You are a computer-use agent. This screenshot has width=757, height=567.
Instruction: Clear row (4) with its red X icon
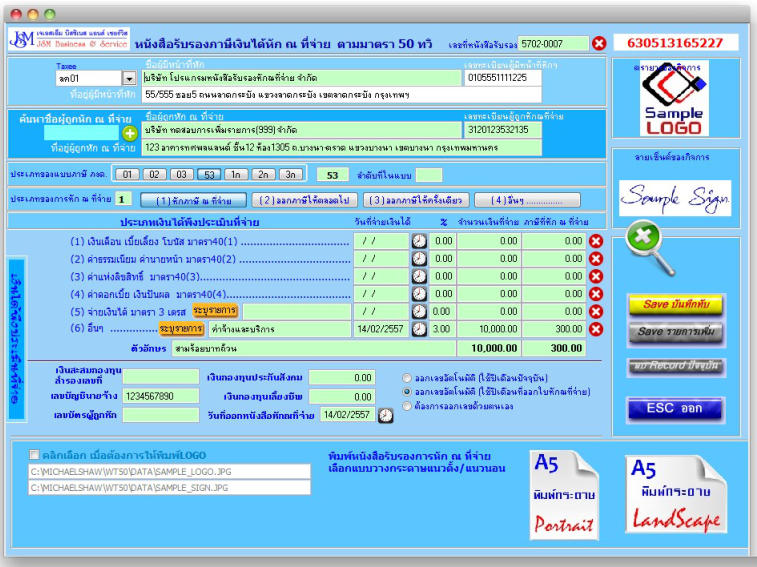point(596,294)
